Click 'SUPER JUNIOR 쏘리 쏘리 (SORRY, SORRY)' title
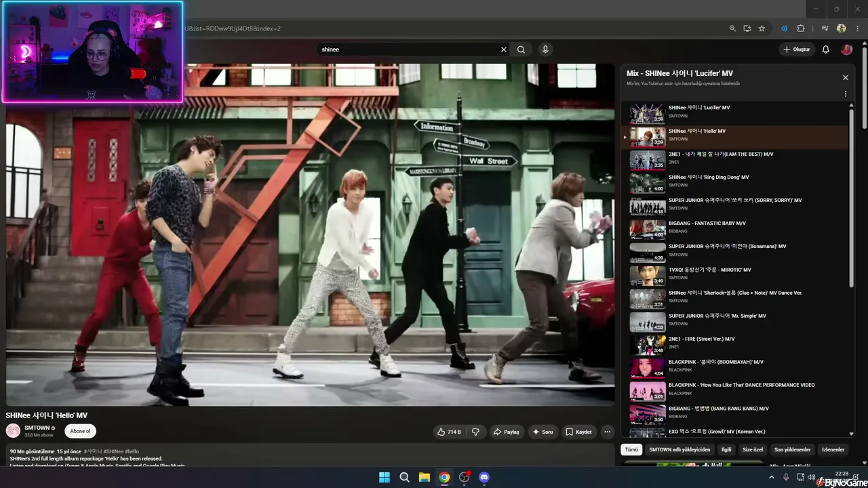868x488 pixels. point(735,201)
